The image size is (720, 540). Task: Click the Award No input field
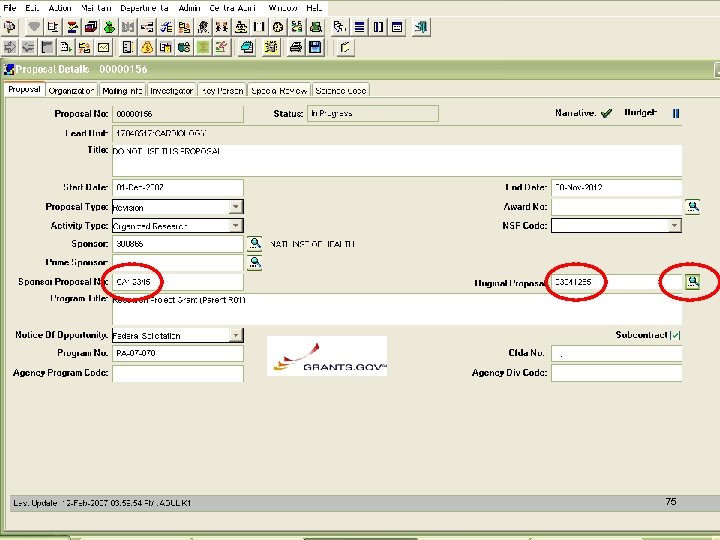pos(616,207)
